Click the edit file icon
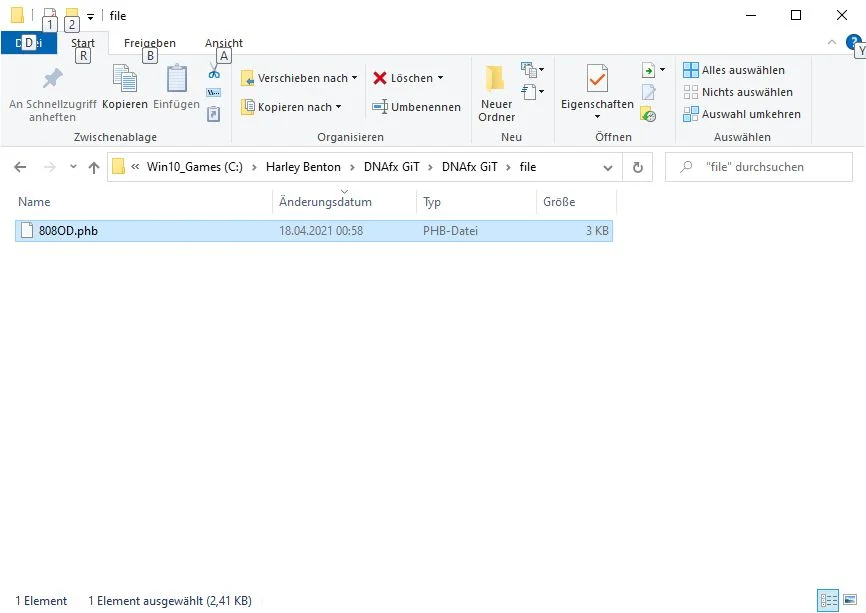The width and height of the screenshot is (866, 613). [648, 92]
